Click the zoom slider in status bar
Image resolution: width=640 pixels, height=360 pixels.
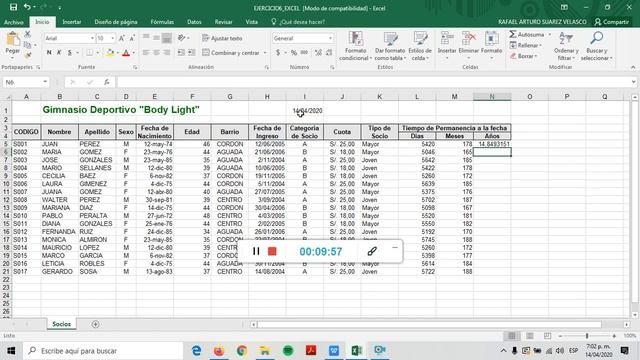point(587,336)
